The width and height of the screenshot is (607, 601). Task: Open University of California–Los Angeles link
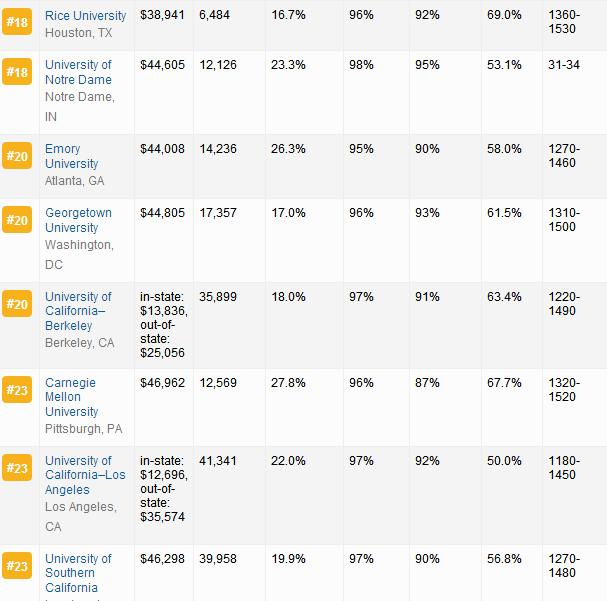[85, 475]
